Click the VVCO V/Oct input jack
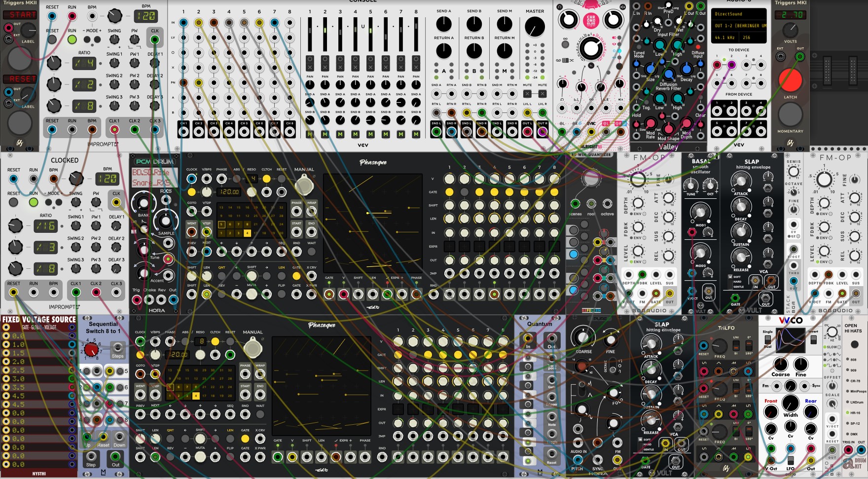The height and width of the screenshot is (479, 868). (770, 461)
